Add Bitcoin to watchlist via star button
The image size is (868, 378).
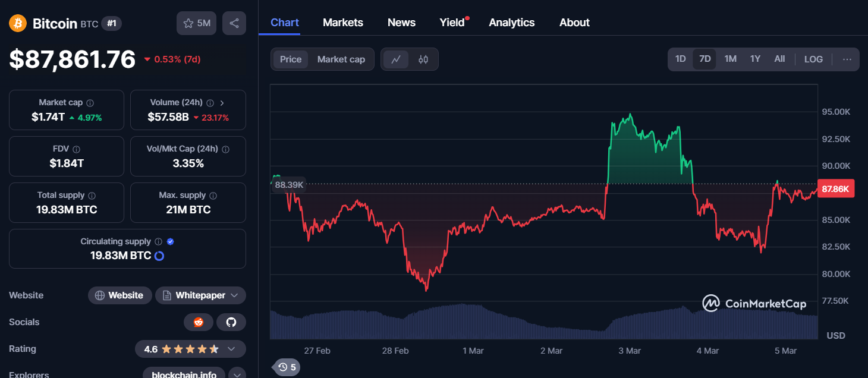pyautogui.click(x=196, y=23)
